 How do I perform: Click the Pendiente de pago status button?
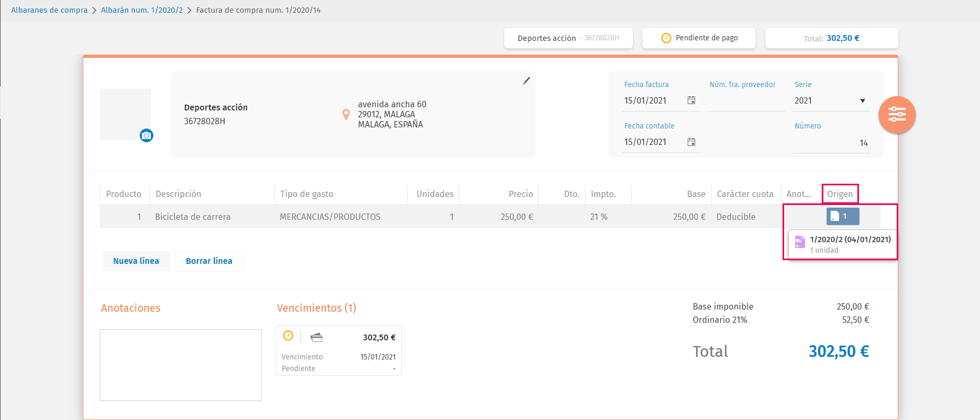(699, 38)
